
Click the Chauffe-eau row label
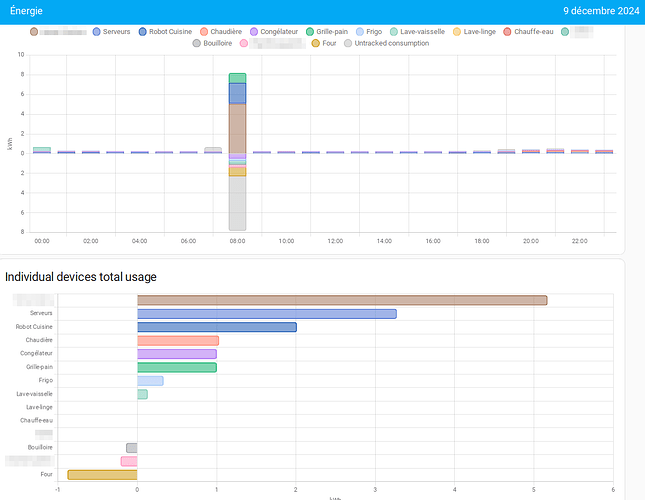click(37, 420)
